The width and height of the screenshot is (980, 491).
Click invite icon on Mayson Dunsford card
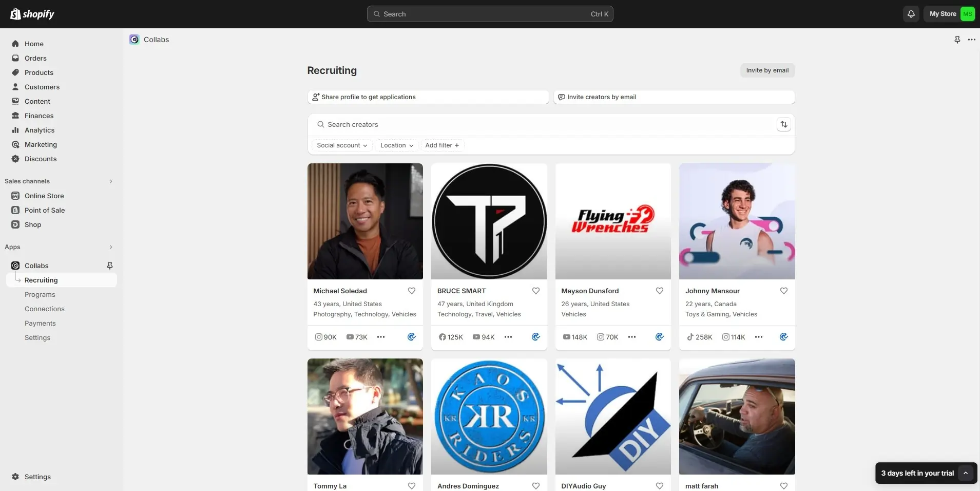(660, 337)
